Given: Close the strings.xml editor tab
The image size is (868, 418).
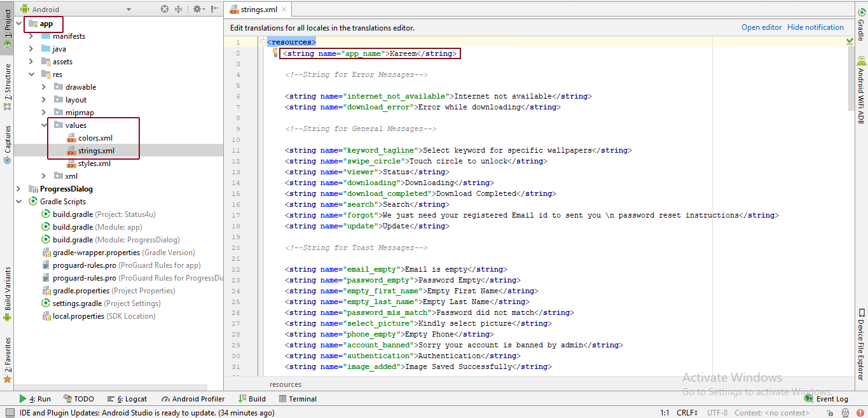Looking at the screenshot, I should 284,10.
